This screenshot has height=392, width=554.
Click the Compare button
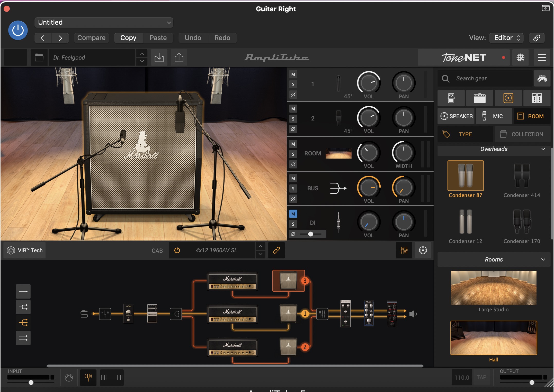pos(91,38)
